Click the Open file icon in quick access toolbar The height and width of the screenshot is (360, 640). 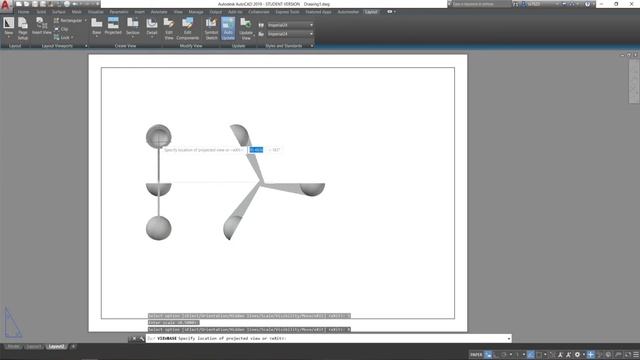tap(27, 4)
